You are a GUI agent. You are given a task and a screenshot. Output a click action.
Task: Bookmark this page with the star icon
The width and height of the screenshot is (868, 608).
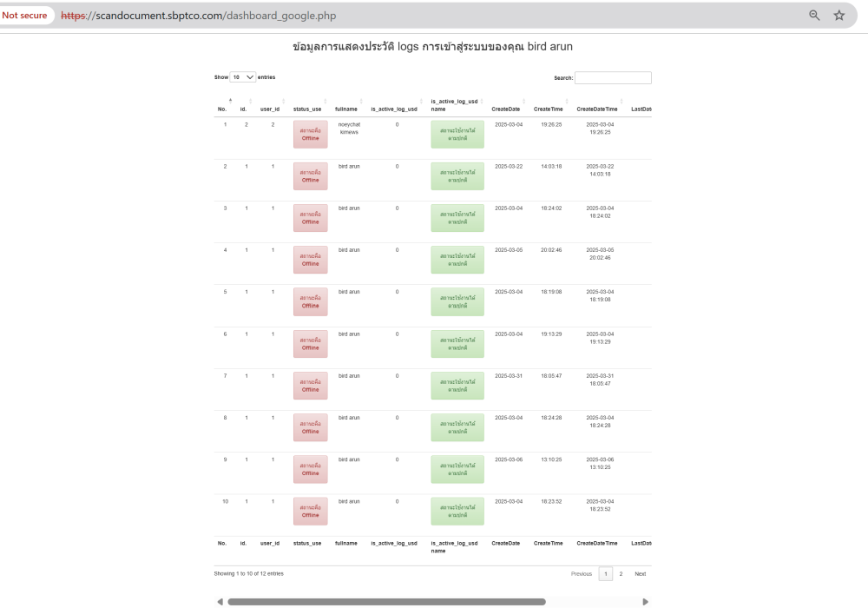[838, 16]
